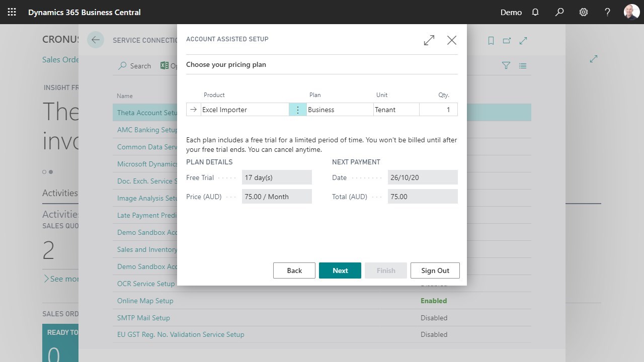Click the Price 75.00 / Month field
The image size is (644, 362).
pyautogui.click(x=277, y=197)
